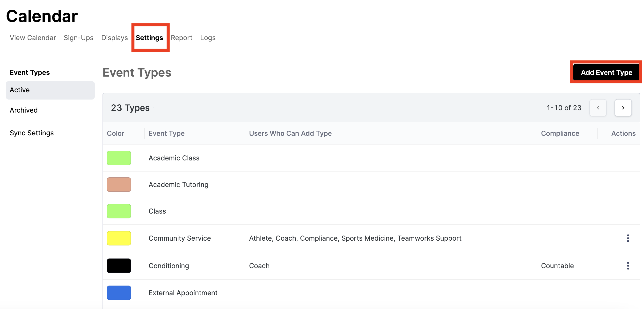The height and width of the screenshot is (309, 644).
Task: Show Archived event types
Action: pyautogui.click(x=24, y=110)
